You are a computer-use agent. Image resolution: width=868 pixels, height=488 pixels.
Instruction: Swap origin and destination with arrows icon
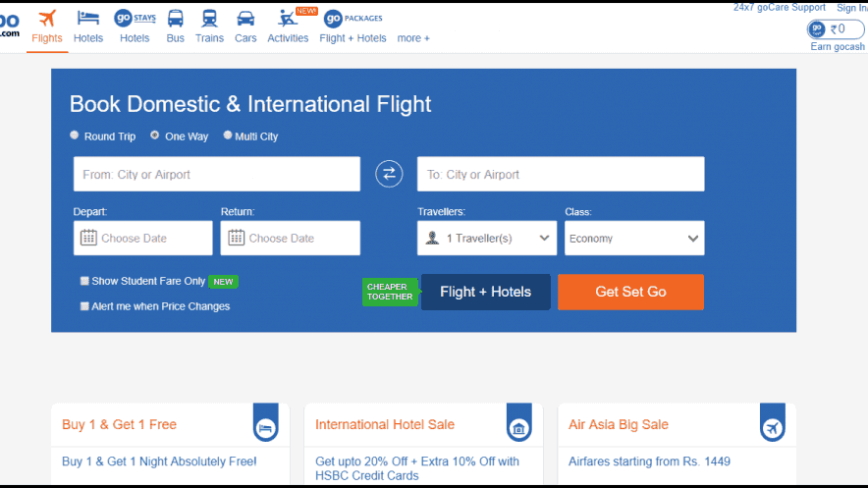pyautogui.click(x=389, y=174)
